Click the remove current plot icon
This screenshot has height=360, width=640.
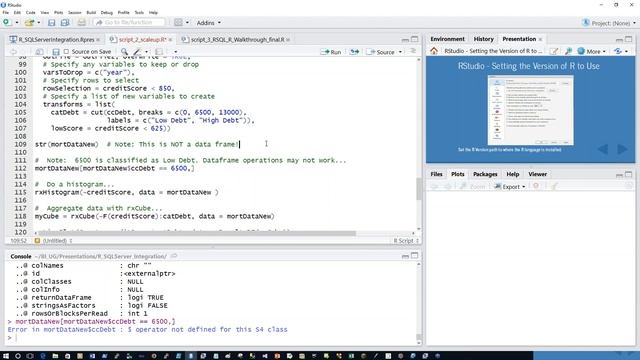(x=536, y=186)
